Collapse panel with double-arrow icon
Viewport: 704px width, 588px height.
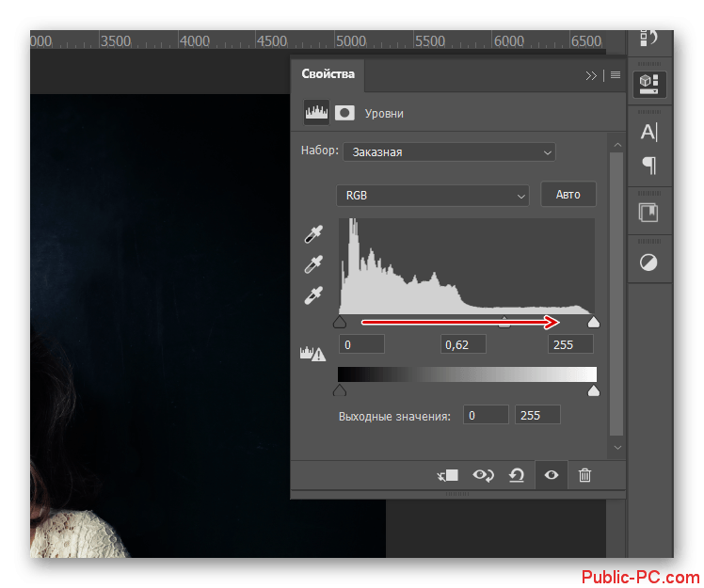pos(591,75)
